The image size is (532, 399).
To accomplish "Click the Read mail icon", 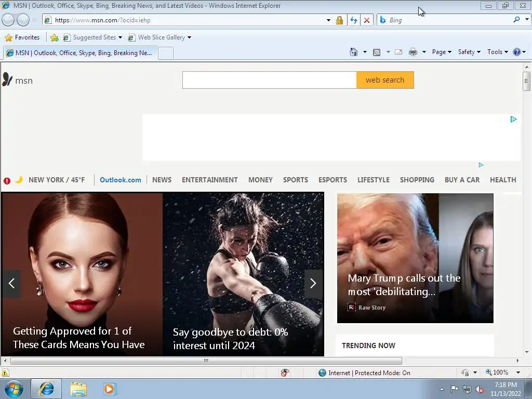I will [398, 52].
